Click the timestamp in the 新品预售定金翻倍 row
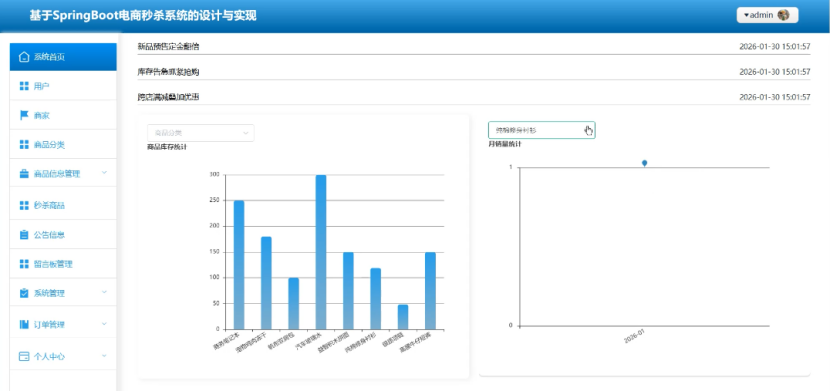The image size is (830, 391). point(774,47)
